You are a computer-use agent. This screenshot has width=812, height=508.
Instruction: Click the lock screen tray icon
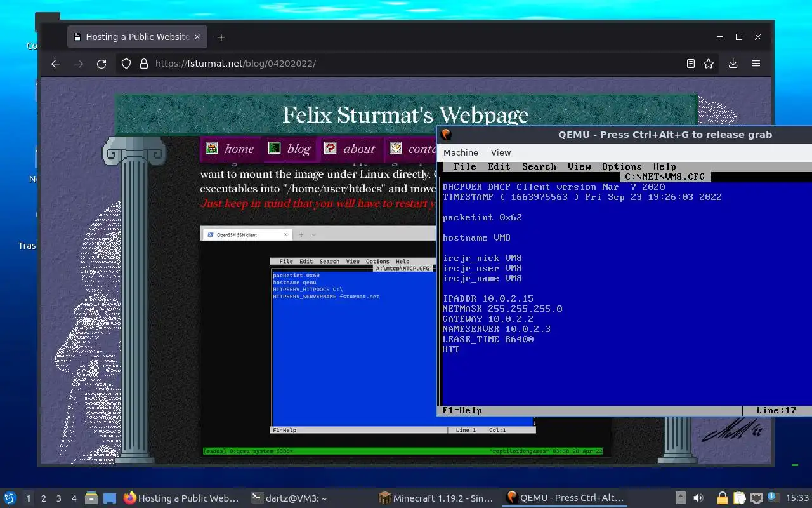723,498
